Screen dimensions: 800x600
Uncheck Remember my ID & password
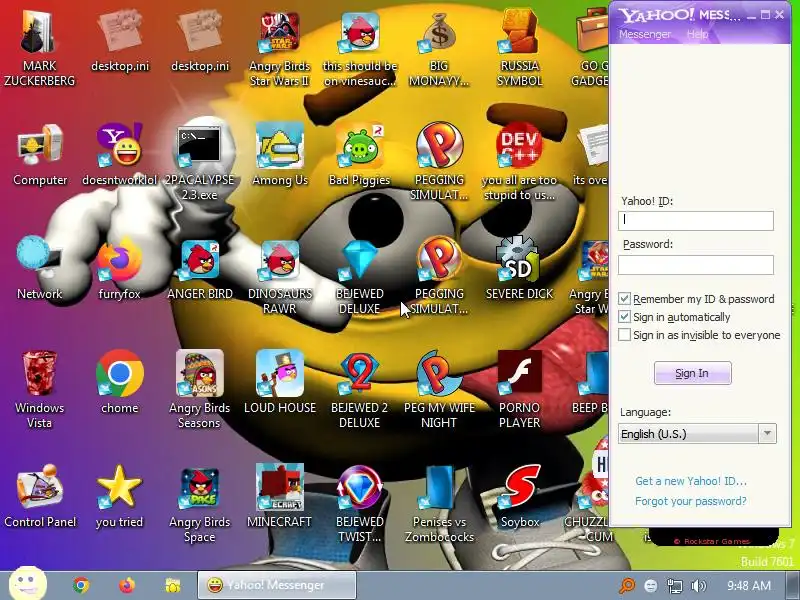point(624,298)
